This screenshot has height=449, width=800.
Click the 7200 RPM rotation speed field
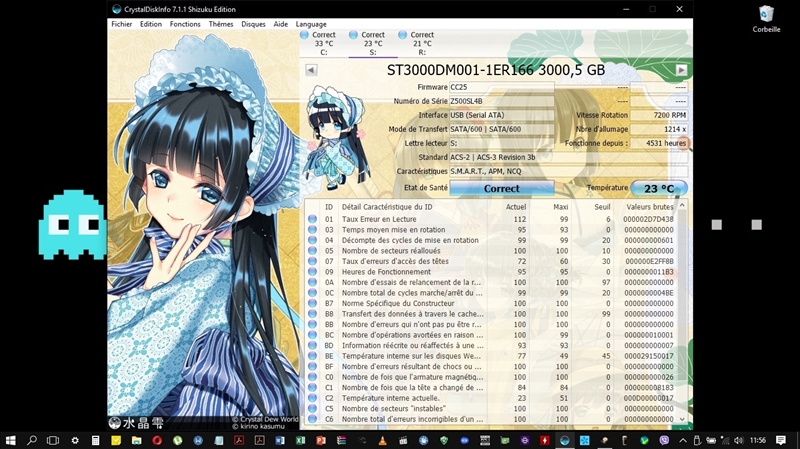point(659,115)
